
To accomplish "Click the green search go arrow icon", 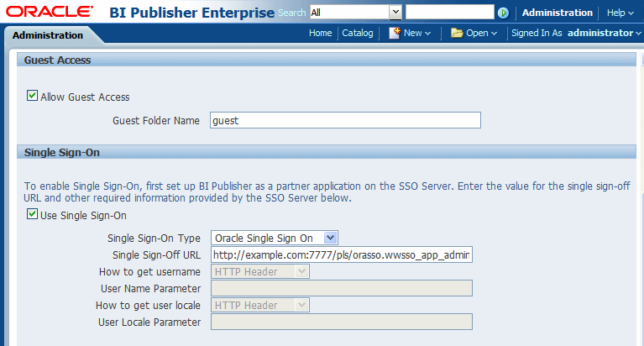I will (503, 13).
